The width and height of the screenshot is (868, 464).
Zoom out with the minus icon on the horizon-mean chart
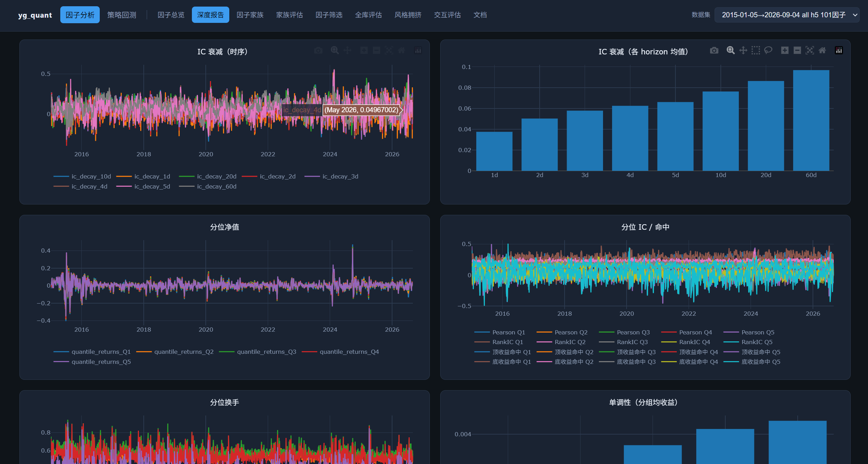(797, 51)
